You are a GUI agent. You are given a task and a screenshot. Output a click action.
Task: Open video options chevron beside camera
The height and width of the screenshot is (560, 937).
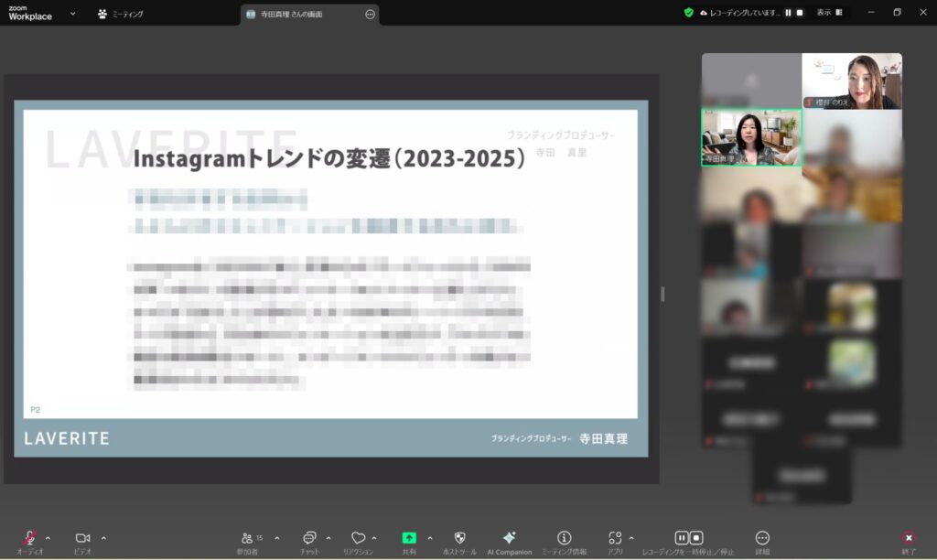(x=103, y=538)
